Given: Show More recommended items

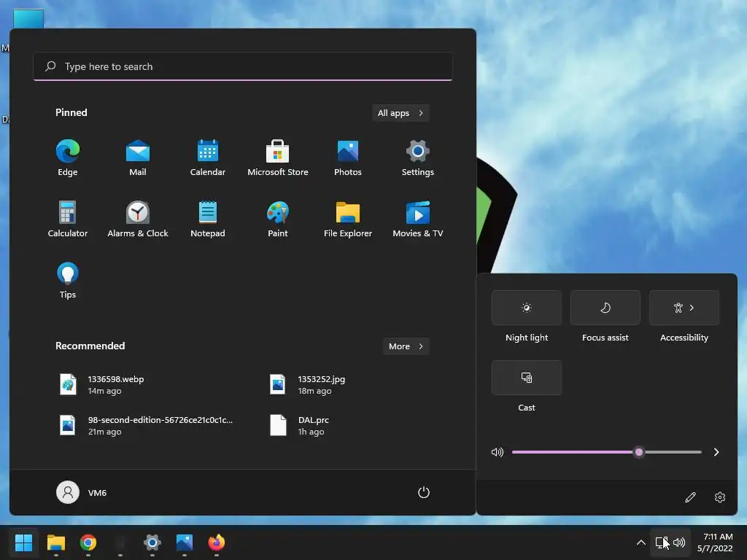Looking at the screenshot, I should pyautogui.click(x=406, y=346).
